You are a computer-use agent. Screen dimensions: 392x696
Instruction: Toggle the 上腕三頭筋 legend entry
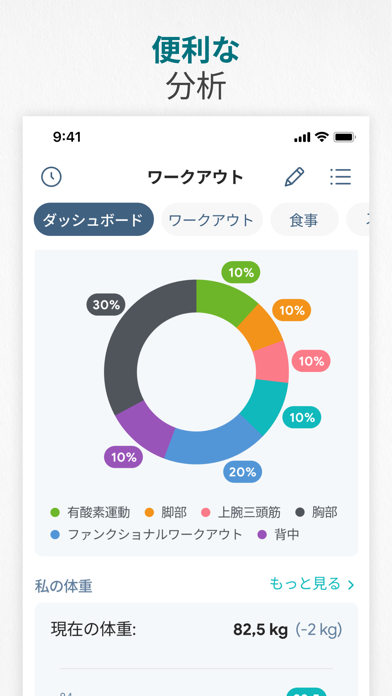point(241,513)
